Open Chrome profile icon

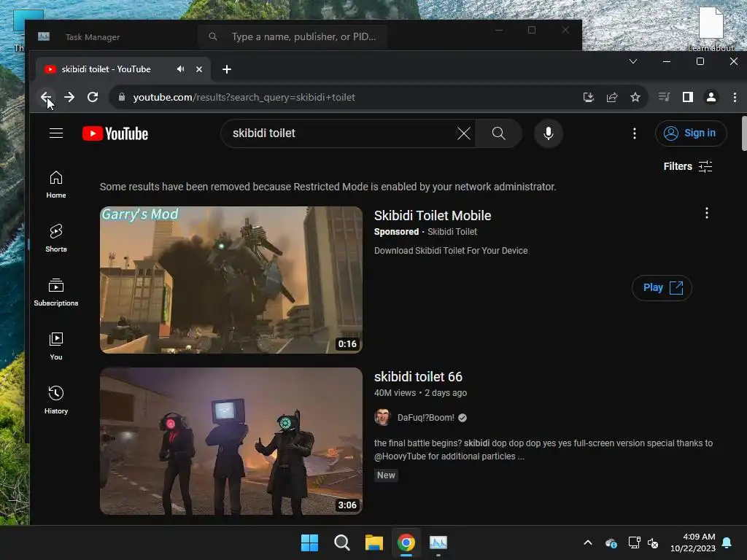[711, 97]
